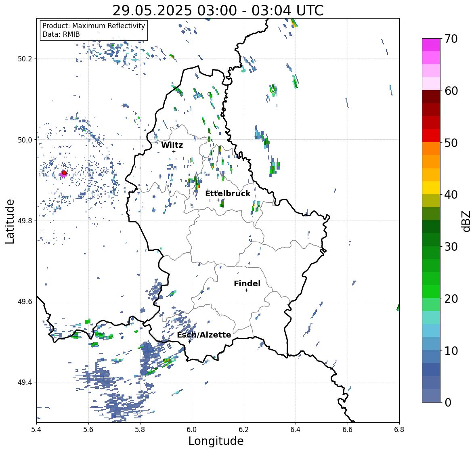
Task: Pick the orange 50 dBZ colorbar segment
Action: (x=431, y=149)
